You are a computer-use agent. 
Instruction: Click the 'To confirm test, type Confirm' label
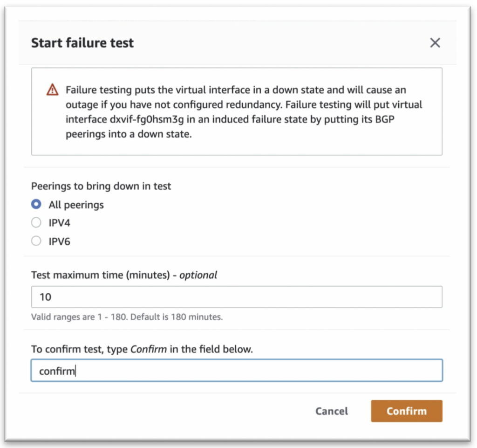(142, 349)
